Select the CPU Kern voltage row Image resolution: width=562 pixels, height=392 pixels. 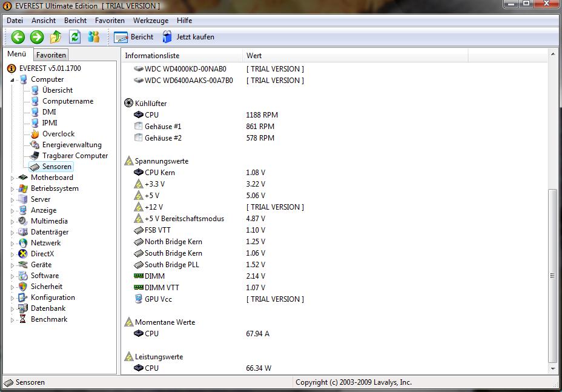tap(334, 173)
